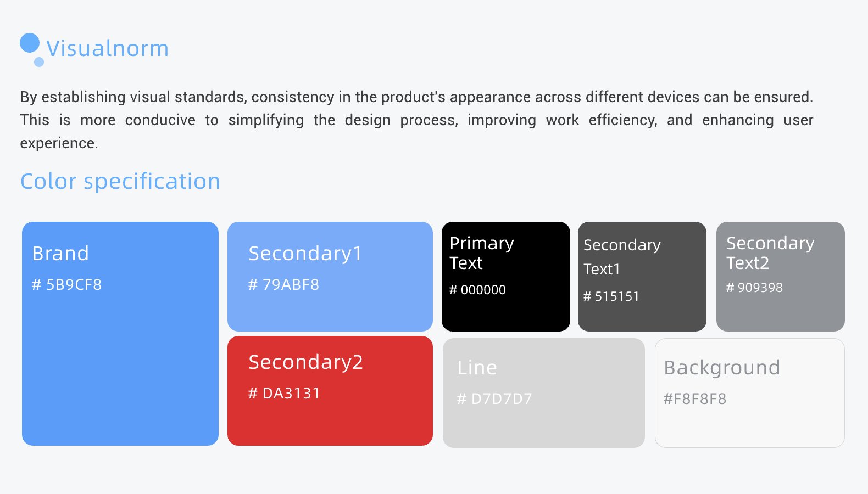
Task: Click the Color specification heading
Action: pyautogui.click(x=120, y=181)
